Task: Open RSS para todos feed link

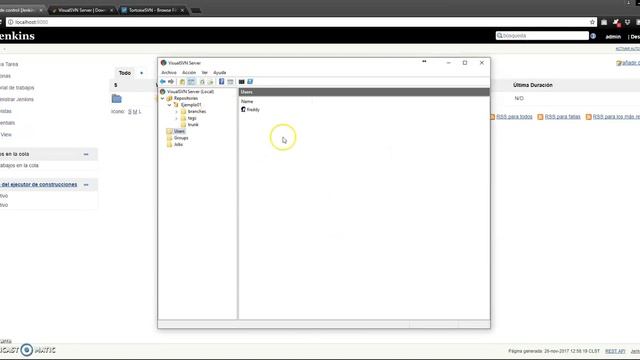Action: [514, 117]
